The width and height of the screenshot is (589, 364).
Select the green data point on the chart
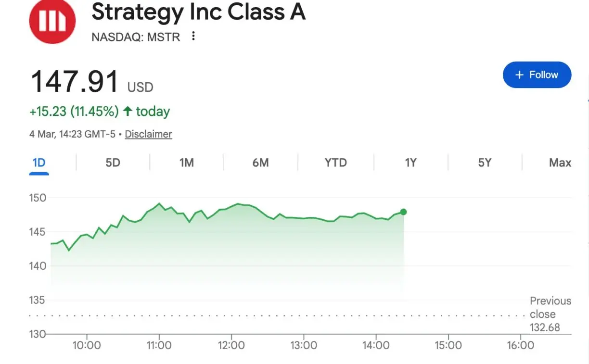click(x=403, y=212)
